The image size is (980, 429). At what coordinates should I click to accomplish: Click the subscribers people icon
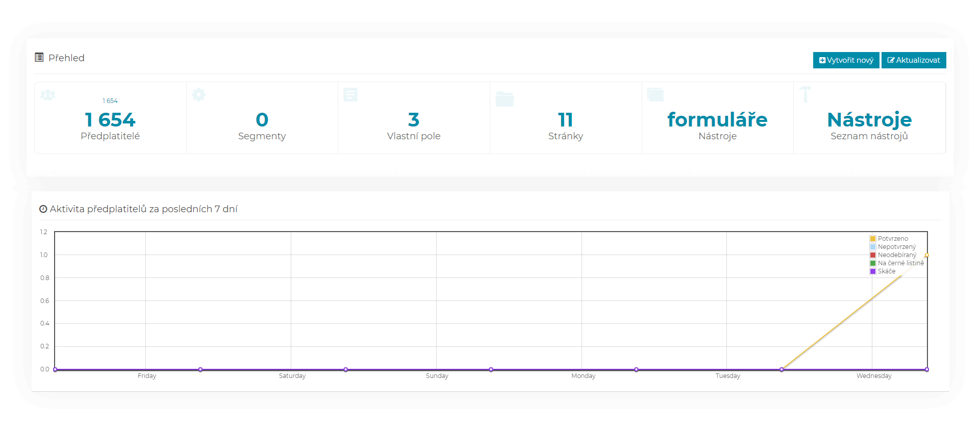(48, 95)
